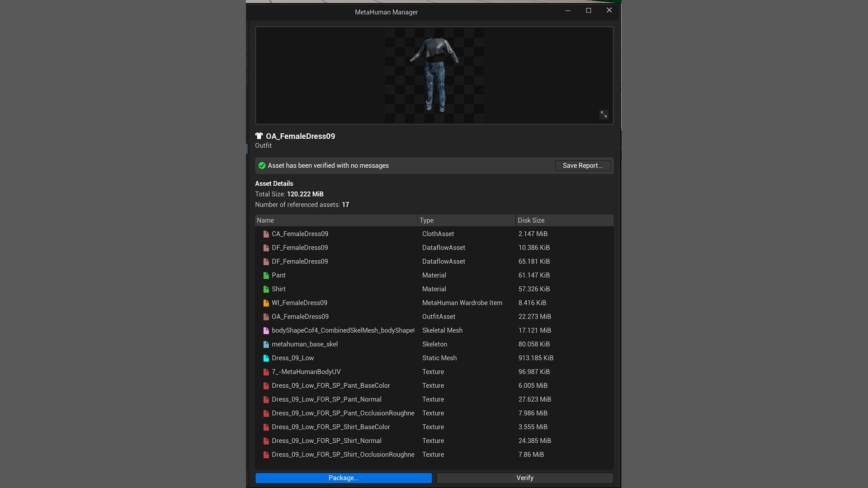Minimize the MetaHuman Manager window
Image resolution: width=868 pixels, height=488 pixels.
[568, 10]
